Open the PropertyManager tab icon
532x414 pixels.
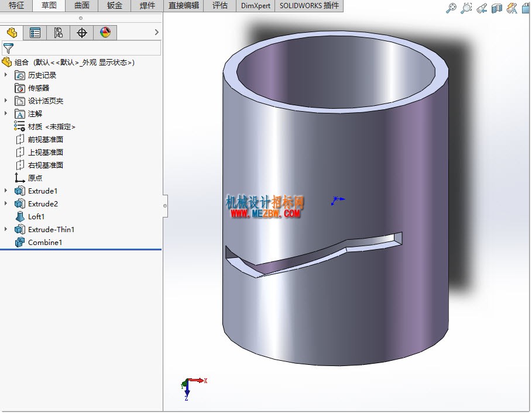(x=35, y=33)
